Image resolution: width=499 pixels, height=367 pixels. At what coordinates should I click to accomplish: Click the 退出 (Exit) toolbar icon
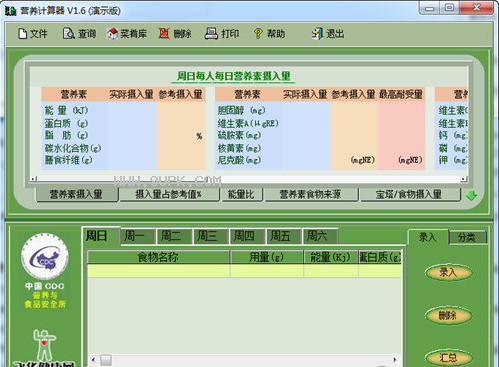pyautogui.click(x=318, y=34)
